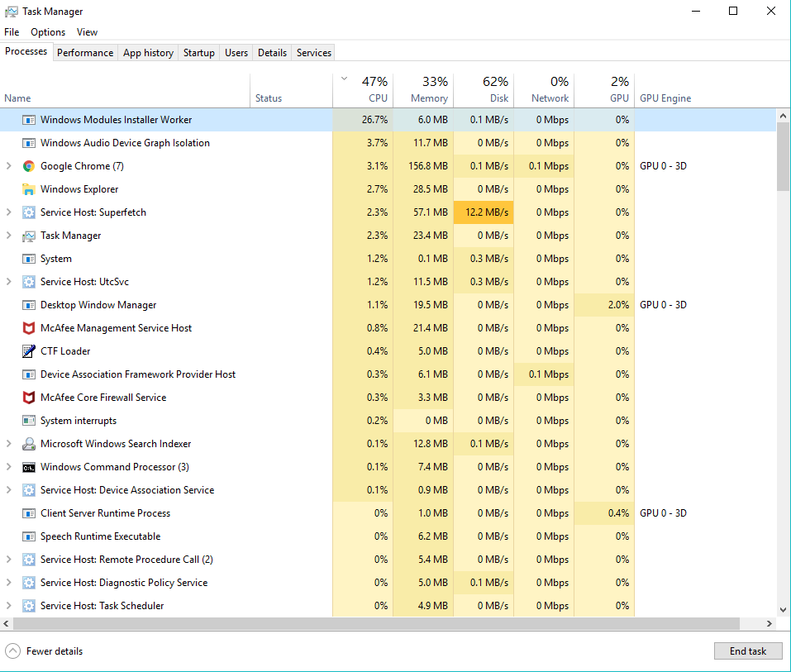The width and height of the screenshot is (791, 672).
Task: Open the Details tab
Action: tap(273, 53)
